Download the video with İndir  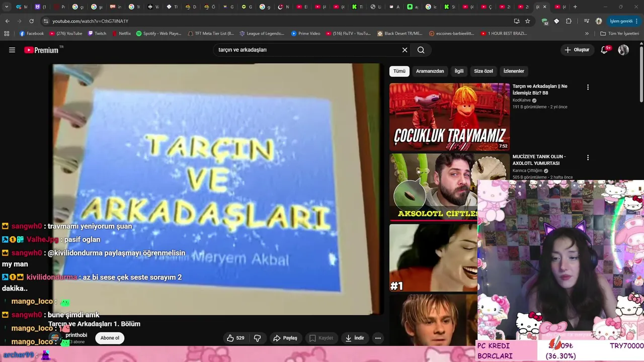[354, 338]
